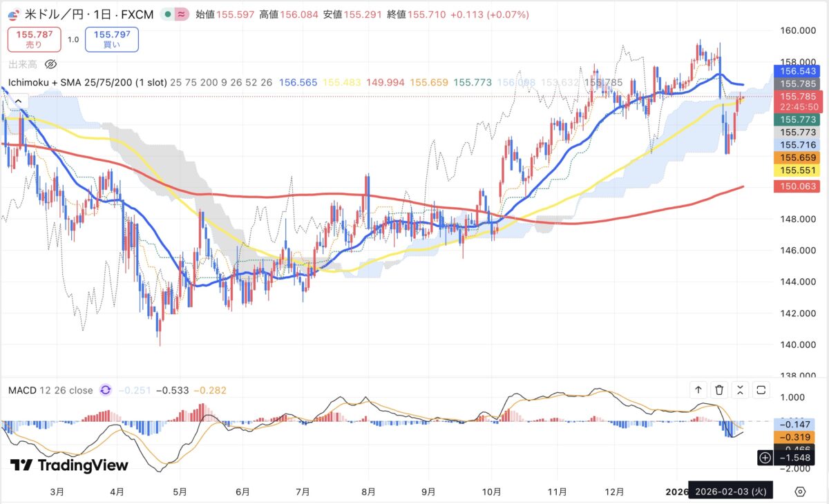Move the MACD pane up with arrow icon
Screen dimensions: 829x504
pyautogui.click(x=698, y=390)
